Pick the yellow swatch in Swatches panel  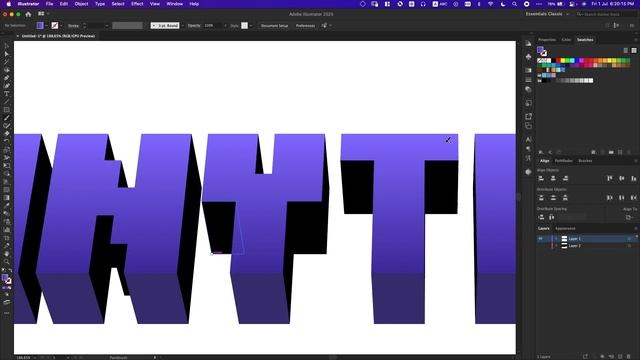[x=563, y=60]
